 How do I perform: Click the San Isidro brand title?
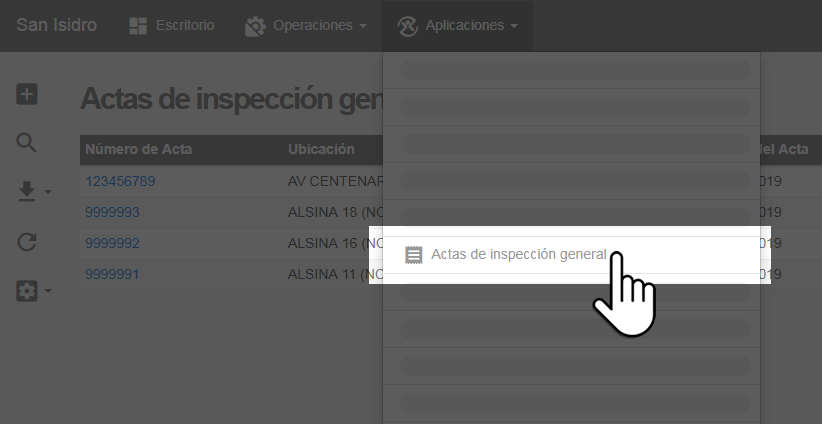[57, 25]
